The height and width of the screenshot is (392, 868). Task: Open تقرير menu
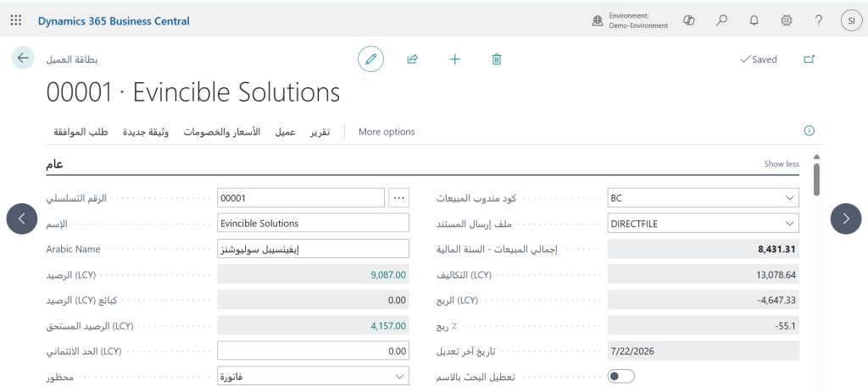point(320,131)
